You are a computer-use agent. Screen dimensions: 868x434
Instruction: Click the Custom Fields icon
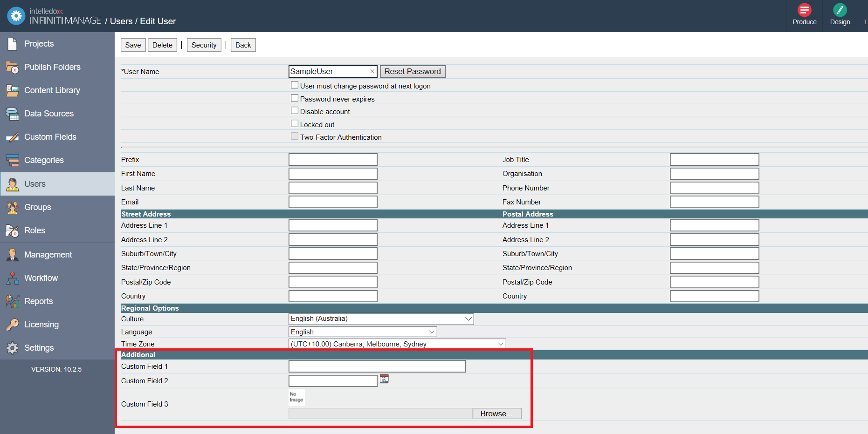click(x=13, y=137)
